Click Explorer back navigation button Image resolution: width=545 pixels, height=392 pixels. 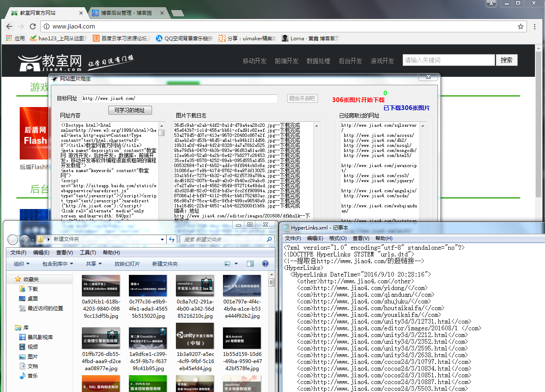click(x=13, y=240)
